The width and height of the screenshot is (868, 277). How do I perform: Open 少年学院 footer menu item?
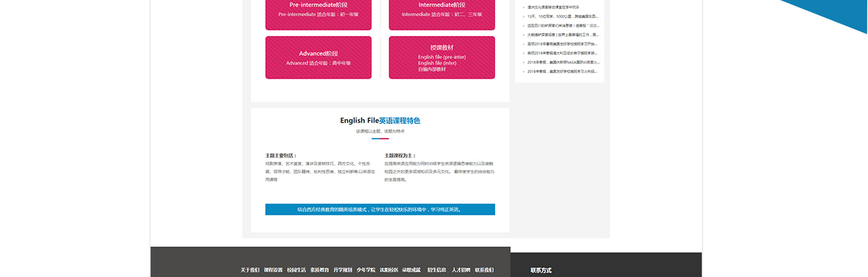(x=366, y=270)
